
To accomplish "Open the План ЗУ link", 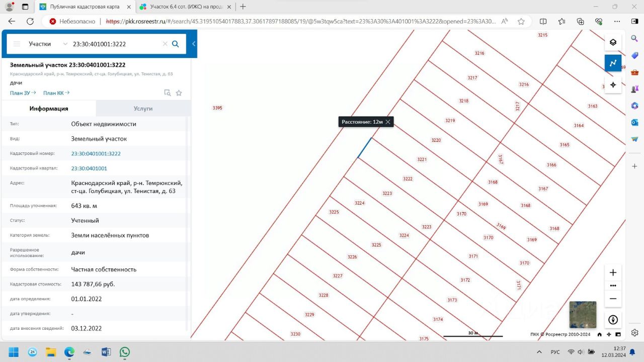I will point(23,93).
